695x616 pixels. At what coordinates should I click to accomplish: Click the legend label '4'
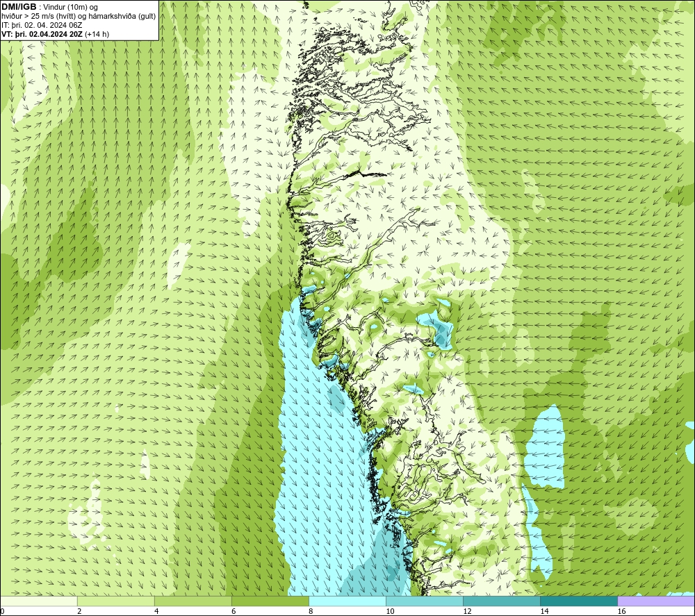pos(156,612)
